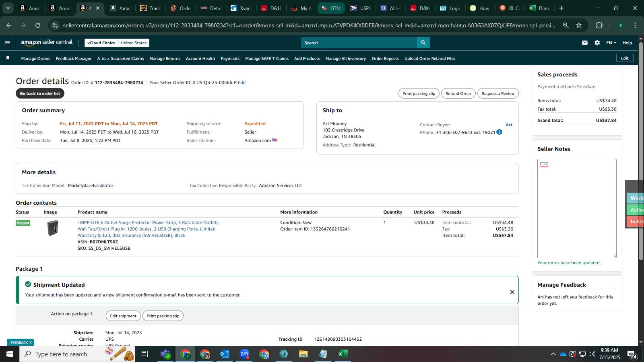Click Refund Order button
Image resolution: width=644 pixels, height=362 pixels.
pos(458,93)
